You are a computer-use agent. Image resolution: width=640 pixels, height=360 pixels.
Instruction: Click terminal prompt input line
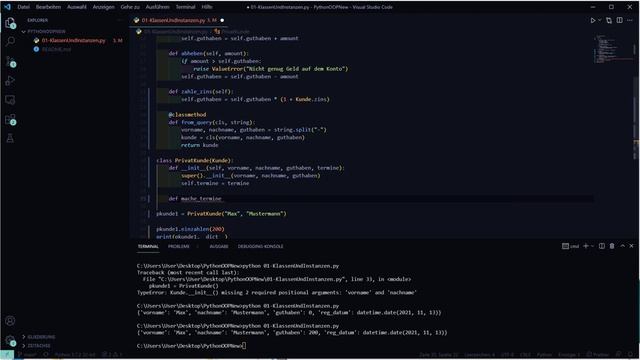(x=191, y=346)
